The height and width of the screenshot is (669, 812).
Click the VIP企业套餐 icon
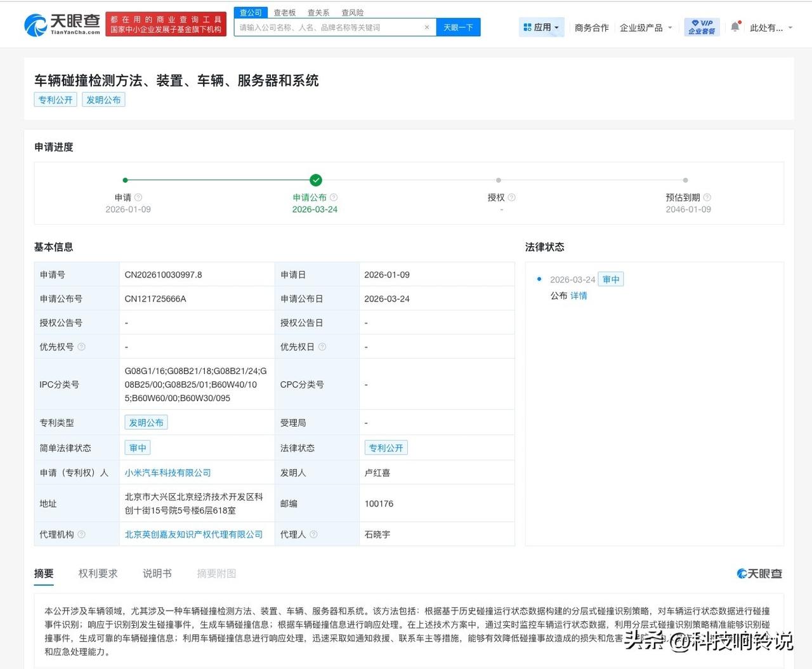click(701, 27)
